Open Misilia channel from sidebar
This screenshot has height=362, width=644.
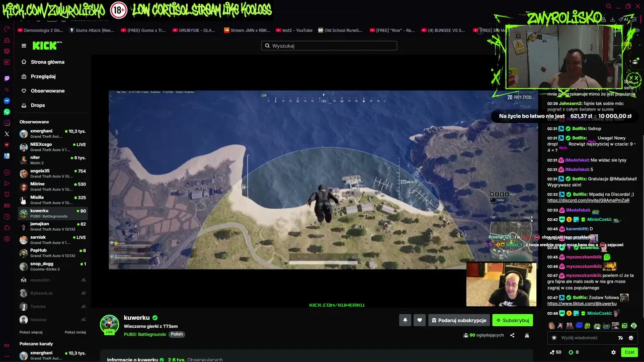tap(53, 200)
